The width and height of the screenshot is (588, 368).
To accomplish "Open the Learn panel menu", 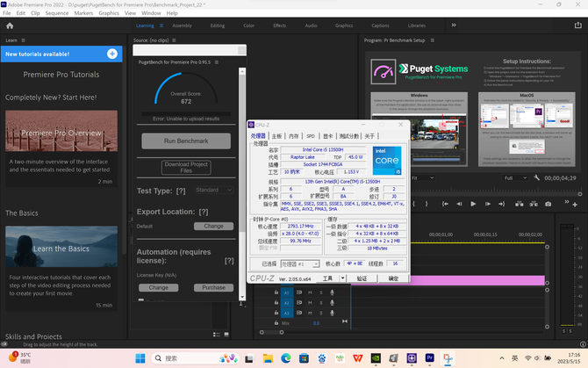I will (x=23, y=40).
